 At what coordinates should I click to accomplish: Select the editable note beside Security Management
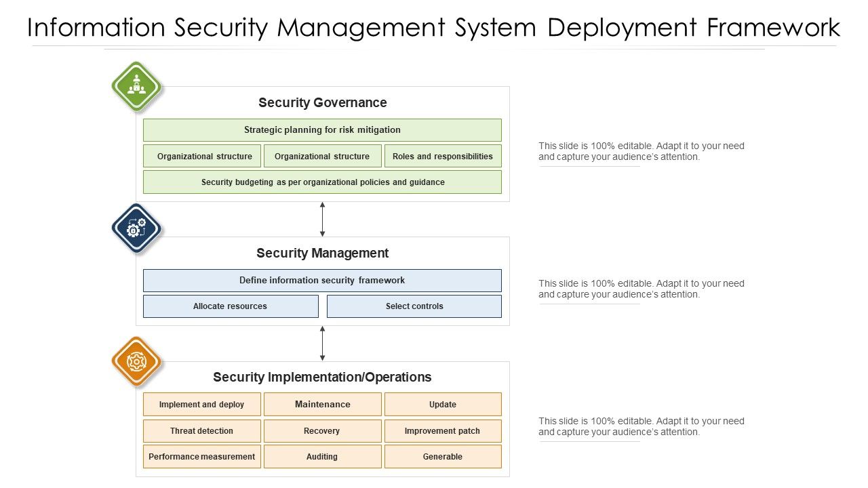(641, 289)
